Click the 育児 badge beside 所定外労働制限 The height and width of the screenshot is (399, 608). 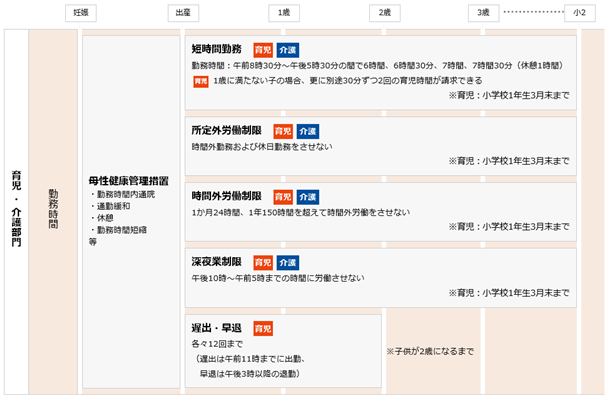tap(283, 131)
